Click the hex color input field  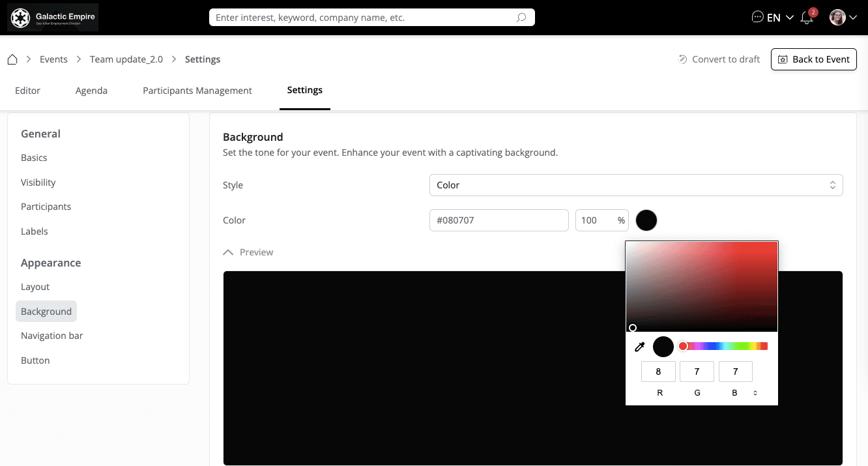click(x=499, y=220)
